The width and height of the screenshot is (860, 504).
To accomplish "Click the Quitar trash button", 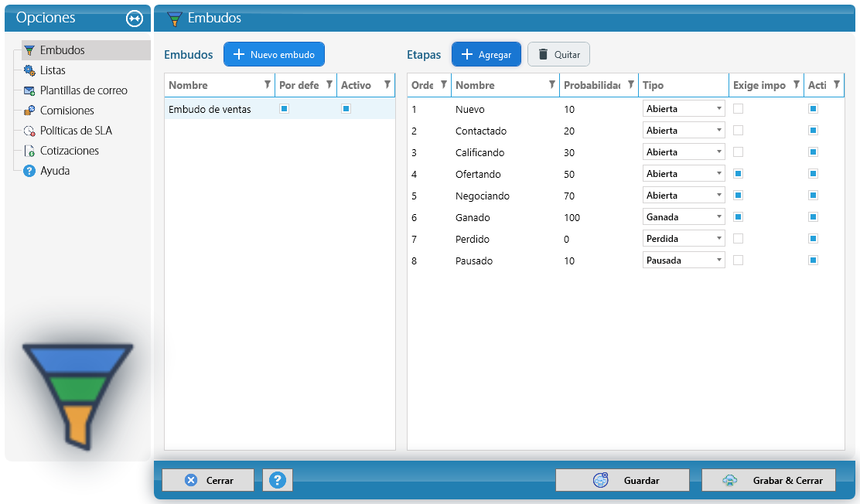I will click(x=558, y=54).
